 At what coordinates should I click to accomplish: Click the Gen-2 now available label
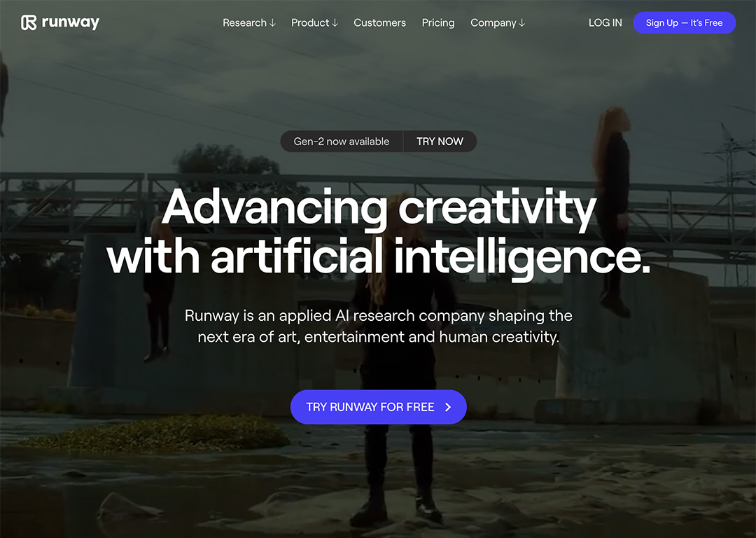pos(342,142)
